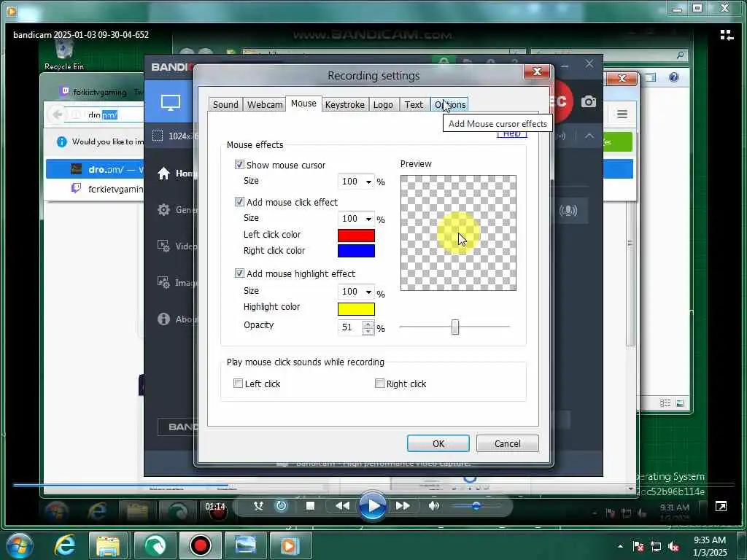Open Bandicam About info icon
This screenshot has width=747, height=560.
click(163, 319)
